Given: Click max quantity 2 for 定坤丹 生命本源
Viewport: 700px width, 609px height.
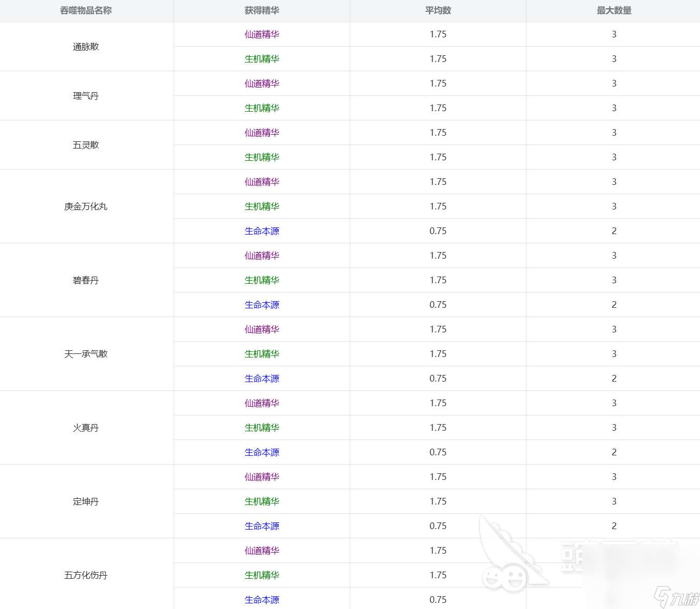Looking at the screenshot, I should click(614, 526).
